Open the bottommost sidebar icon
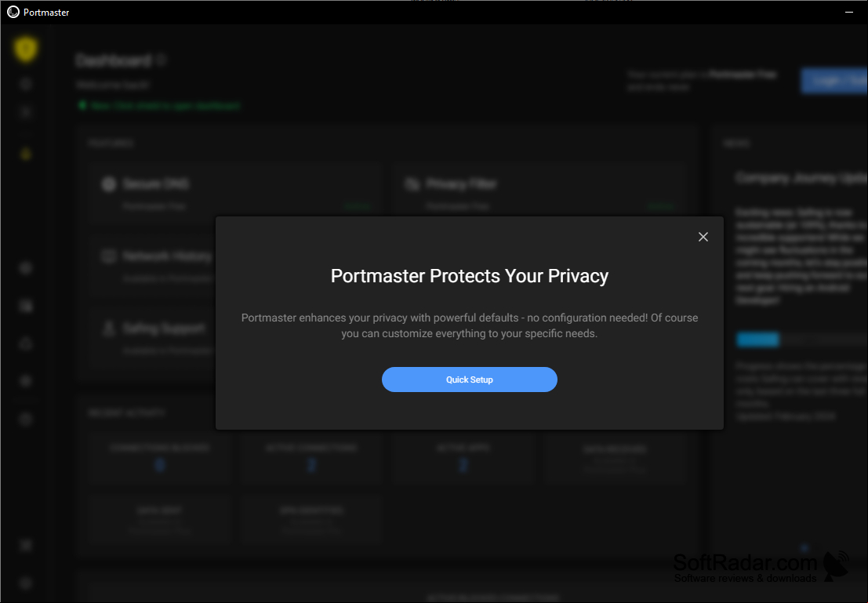 click(x=25, y=583)
